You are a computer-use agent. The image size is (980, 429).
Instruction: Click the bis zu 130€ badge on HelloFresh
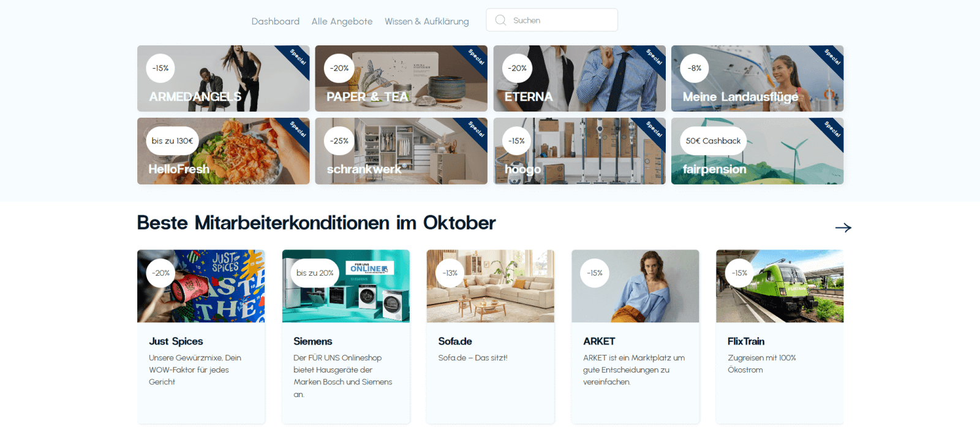pyautogui.click(x=172, y=141)
